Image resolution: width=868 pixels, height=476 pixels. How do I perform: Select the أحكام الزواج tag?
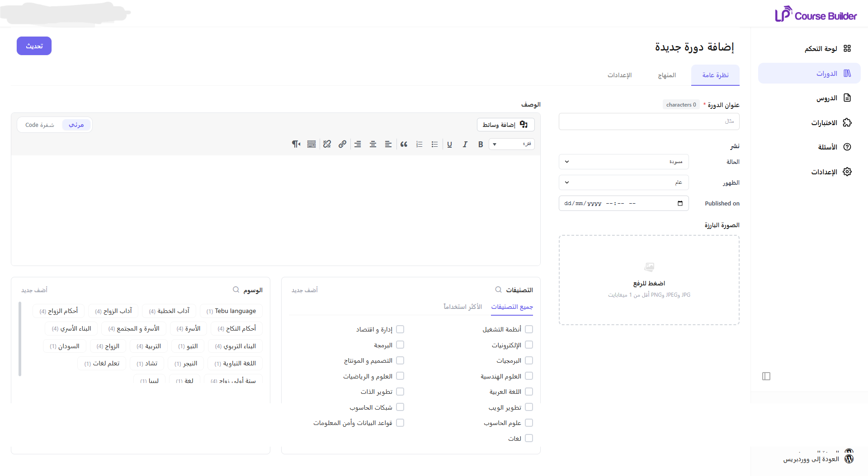[x=59, y=311]
